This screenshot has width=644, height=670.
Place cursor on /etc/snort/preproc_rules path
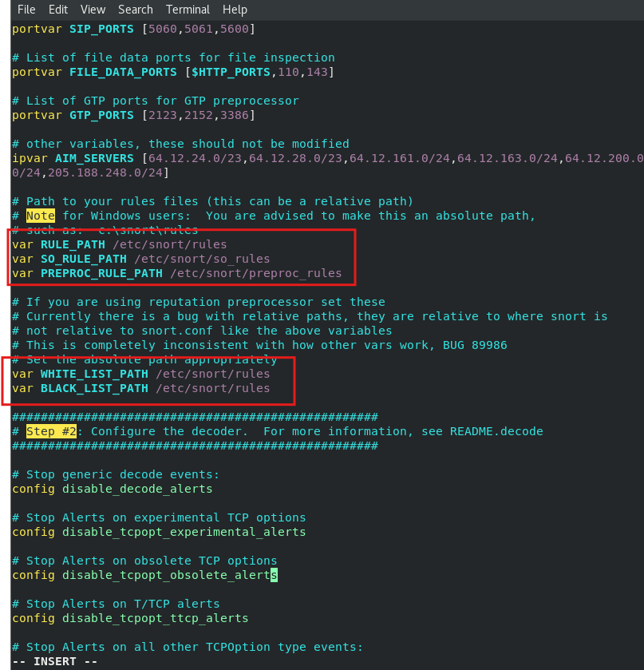(255, 273)
